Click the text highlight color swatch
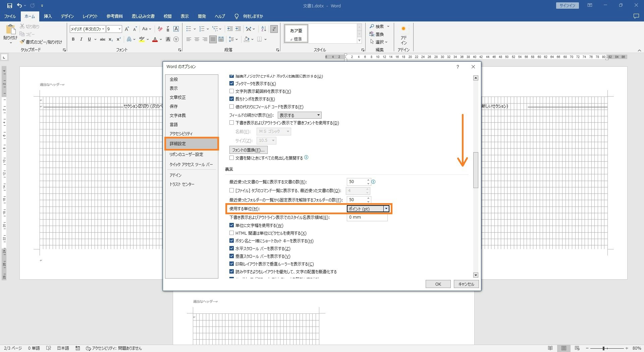644x352 pixels. coord(142,39)
